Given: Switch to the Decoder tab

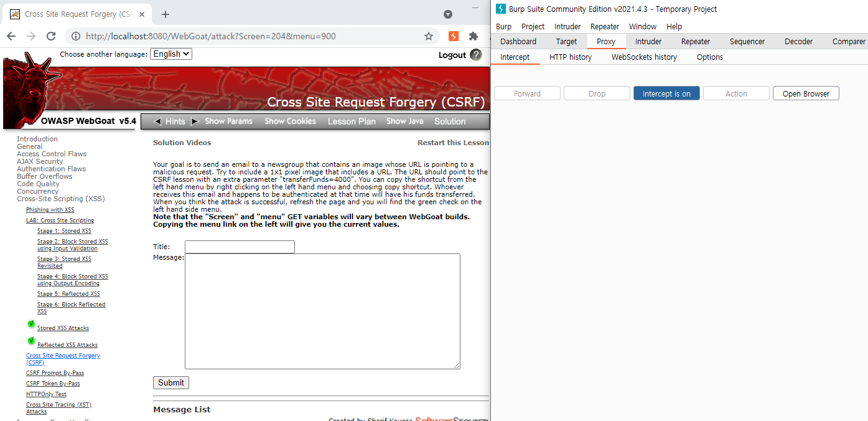Looking at the screenshot, I should coord(798,41).
